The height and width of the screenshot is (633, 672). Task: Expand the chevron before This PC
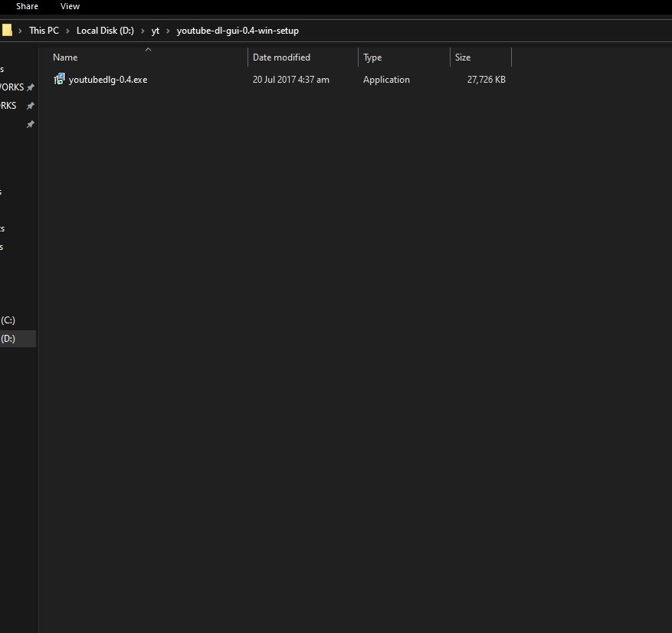coord(20,31)
